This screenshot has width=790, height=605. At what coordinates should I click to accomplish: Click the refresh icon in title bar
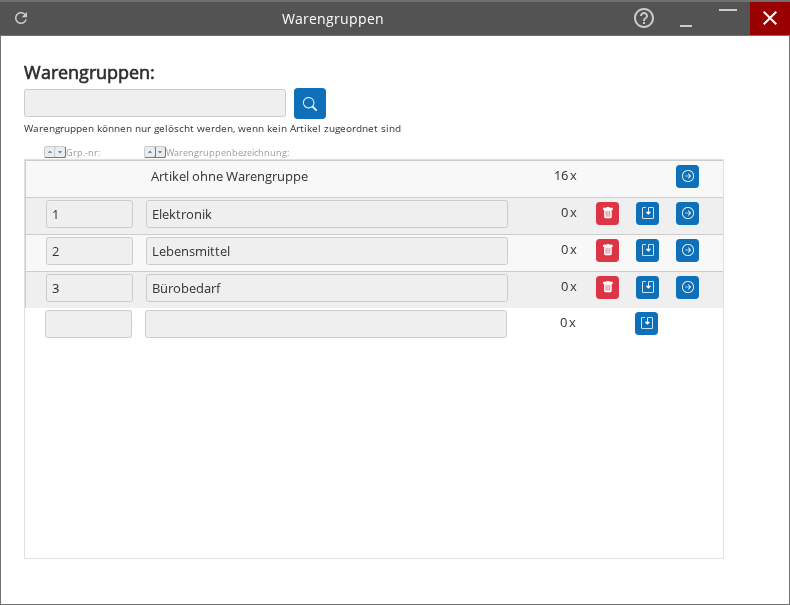click(21, 18)
